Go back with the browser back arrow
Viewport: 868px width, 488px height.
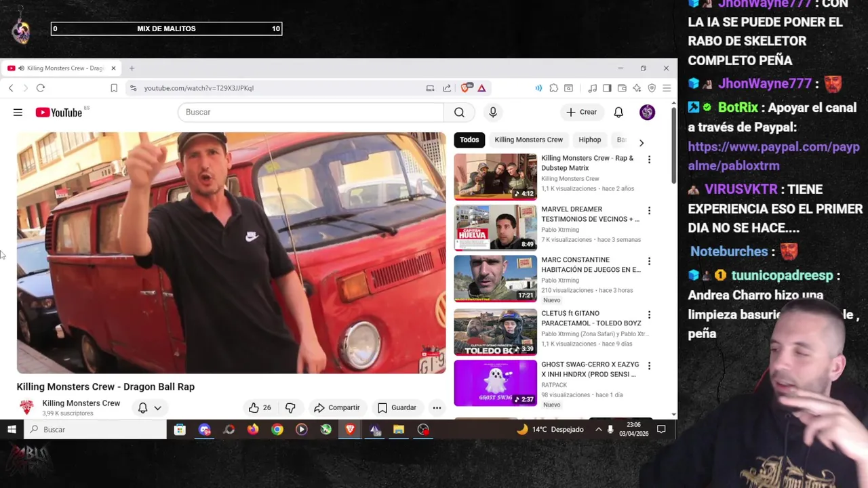pos(11,88)
